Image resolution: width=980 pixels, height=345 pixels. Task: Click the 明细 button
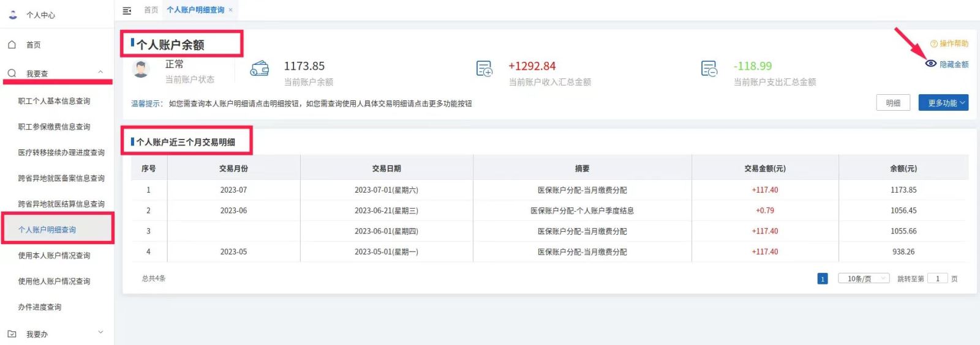tap(892, 103)
